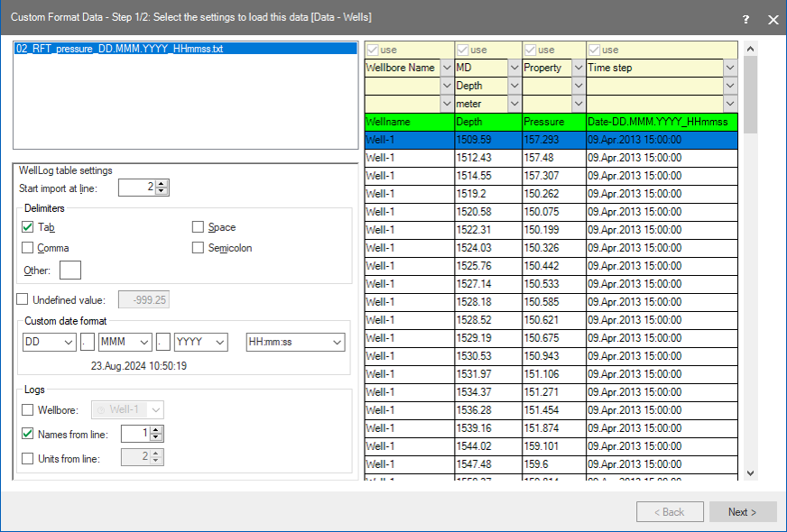Toggle the Undefined value checkbox
The image size is (787, 532).
tap(23, 299)
